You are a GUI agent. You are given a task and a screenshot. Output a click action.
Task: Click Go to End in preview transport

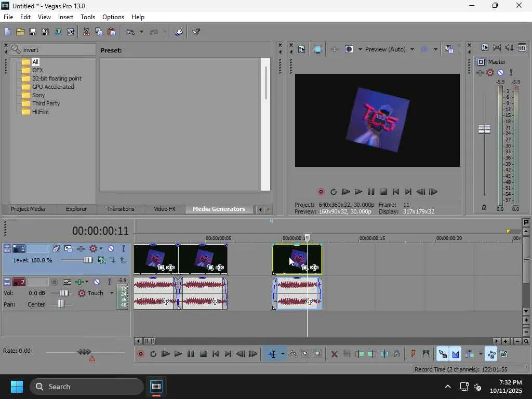tap(408, 192)
